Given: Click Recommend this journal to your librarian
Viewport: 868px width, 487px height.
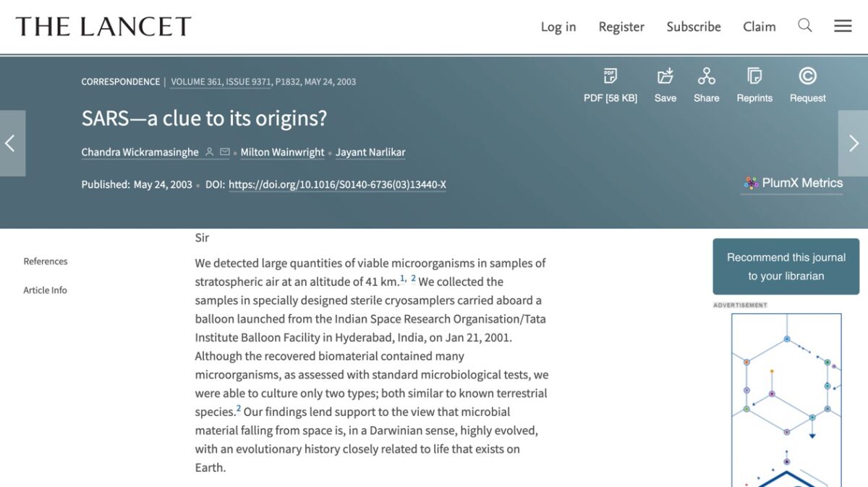Looking at the screenshot, I should pos(786,266).
